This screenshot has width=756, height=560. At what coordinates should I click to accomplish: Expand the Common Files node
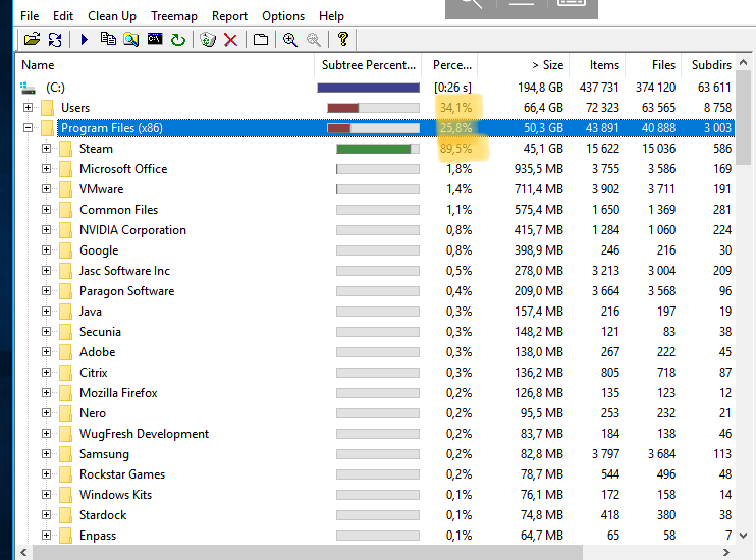click(x=46, y=209)
